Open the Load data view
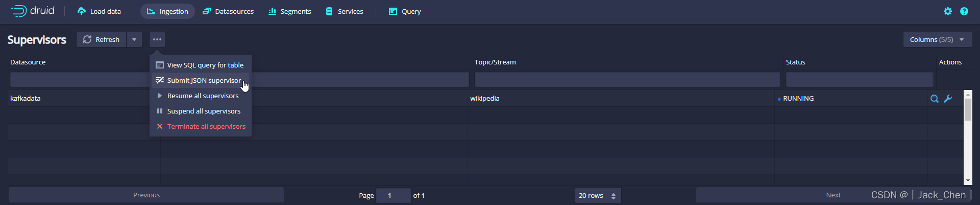The image size is (980, 205). (99, 11)
